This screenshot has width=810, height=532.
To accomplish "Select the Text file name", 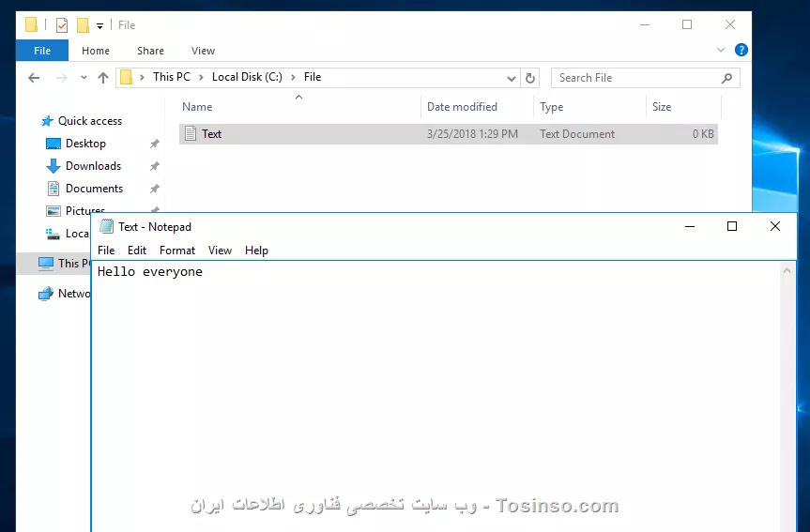I will pos(211,134).
